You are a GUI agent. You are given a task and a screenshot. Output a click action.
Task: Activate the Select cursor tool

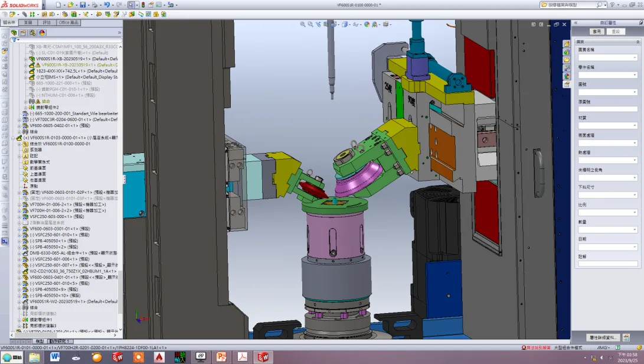[130, 5]
